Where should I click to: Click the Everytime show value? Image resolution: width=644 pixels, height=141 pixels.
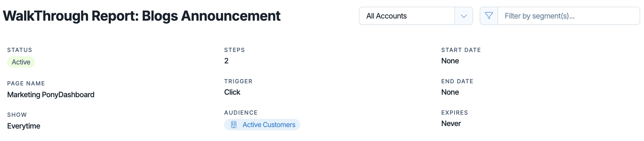[24, 126]
